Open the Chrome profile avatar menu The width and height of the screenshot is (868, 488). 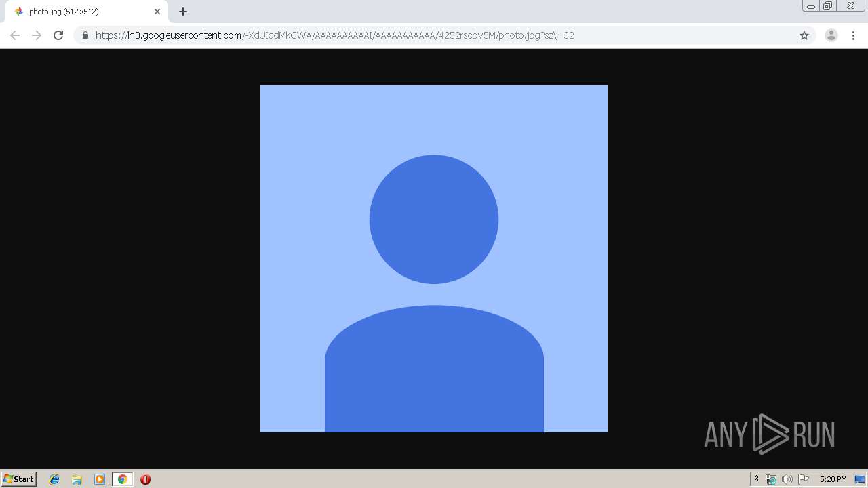tap(831, 35)
